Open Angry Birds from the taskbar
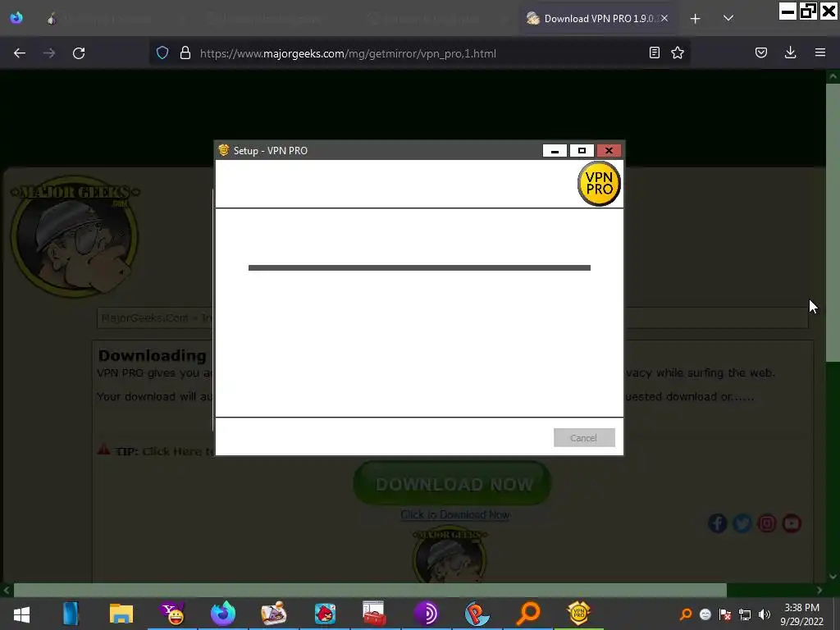Viewport: 840px width, 630px height. 325,614
